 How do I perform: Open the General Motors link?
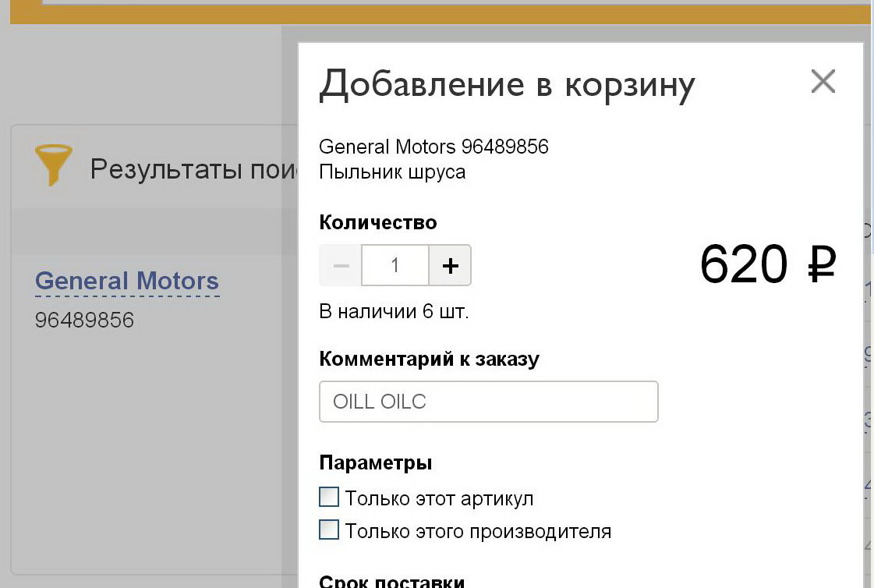pos(127,281)
